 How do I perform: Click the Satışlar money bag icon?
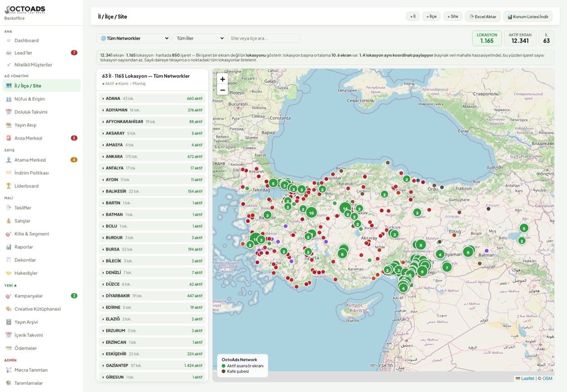(9, 221)
